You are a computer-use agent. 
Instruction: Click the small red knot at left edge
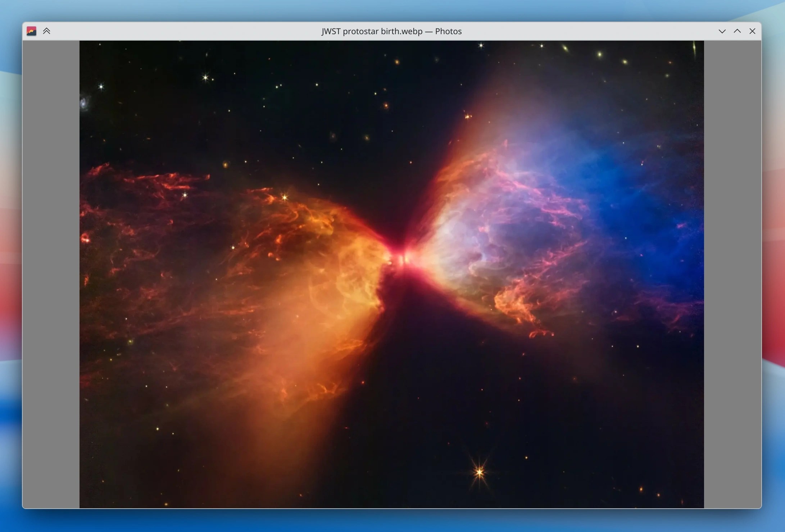85,238
